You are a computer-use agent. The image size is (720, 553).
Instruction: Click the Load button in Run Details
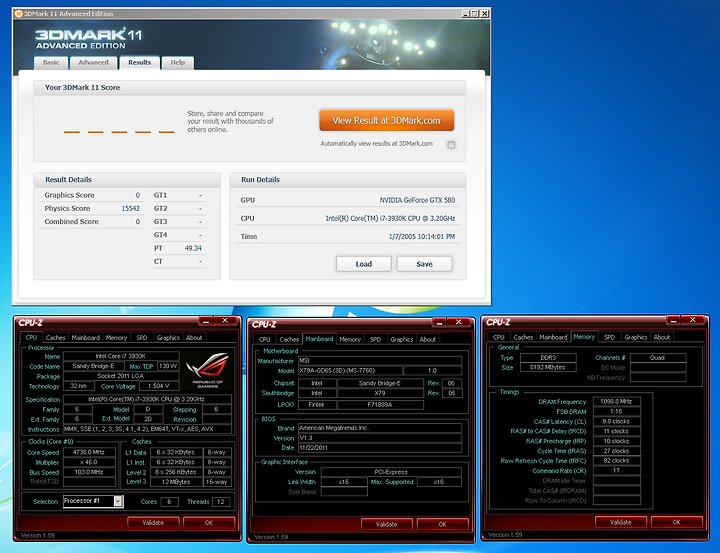click(x=364, y=264)
